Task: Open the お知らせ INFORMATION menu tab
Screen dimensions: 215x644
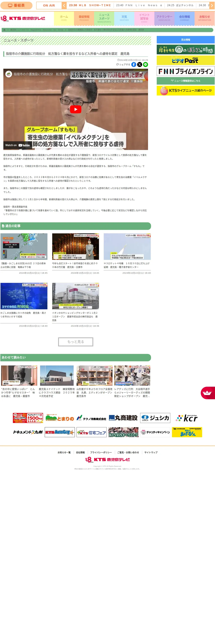Action: click(x=204, y=18)
